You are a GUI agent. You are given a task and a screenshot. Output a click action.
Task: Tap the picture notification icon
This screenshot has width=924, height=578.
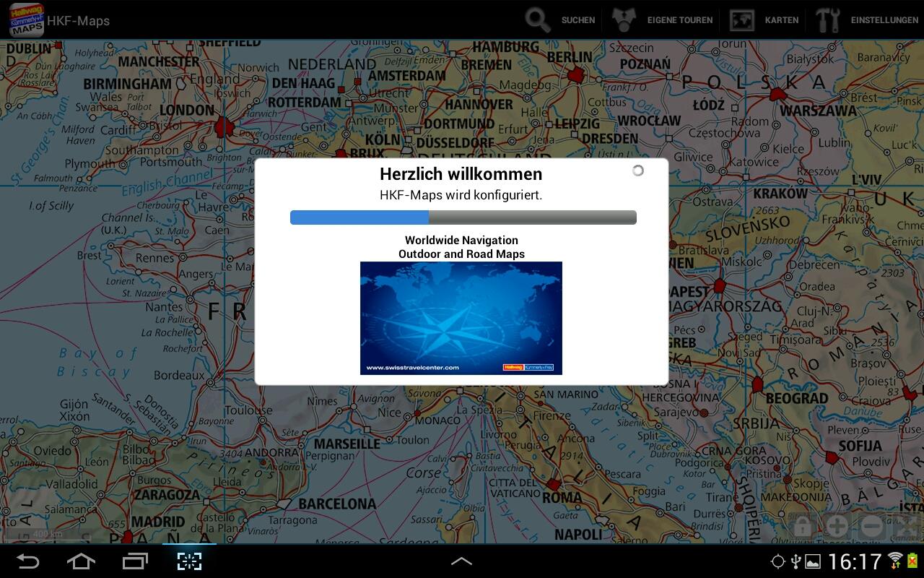pos(813,561)
